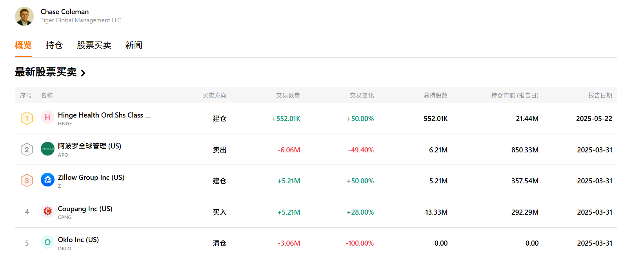Viewport: 644px width, 257px height.
Task: Click the -100.00% trade change
Action: coord(360,243)
